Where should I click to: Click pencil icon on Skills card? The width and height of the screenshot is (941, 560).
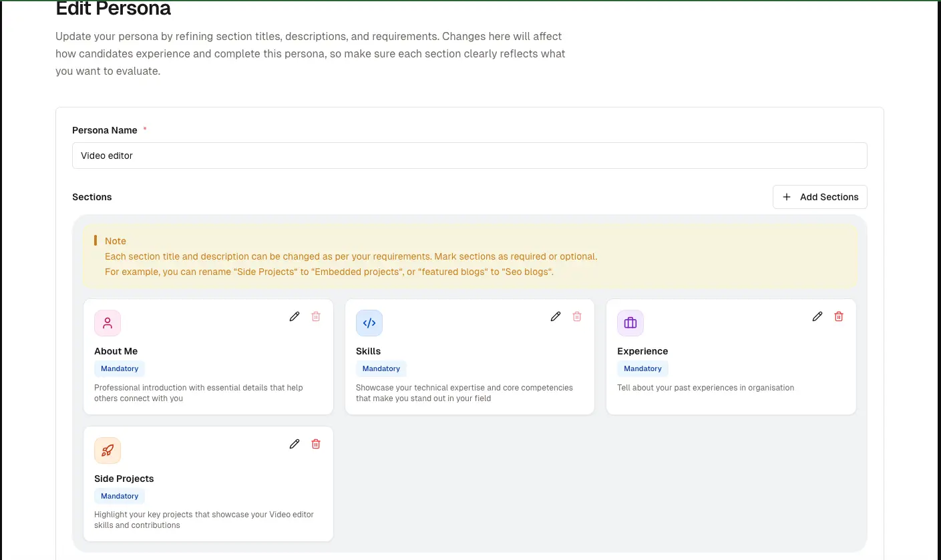[555, 316]
